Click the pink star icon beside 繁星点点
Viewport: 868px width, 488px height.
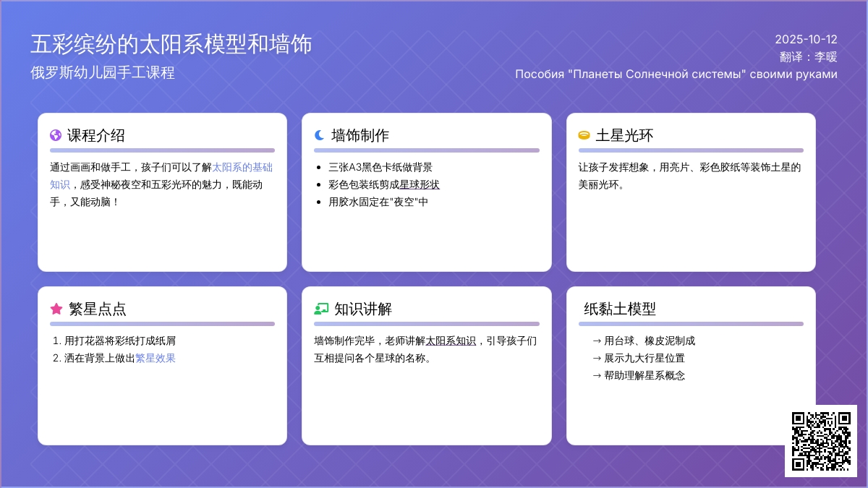click(56, 309)
